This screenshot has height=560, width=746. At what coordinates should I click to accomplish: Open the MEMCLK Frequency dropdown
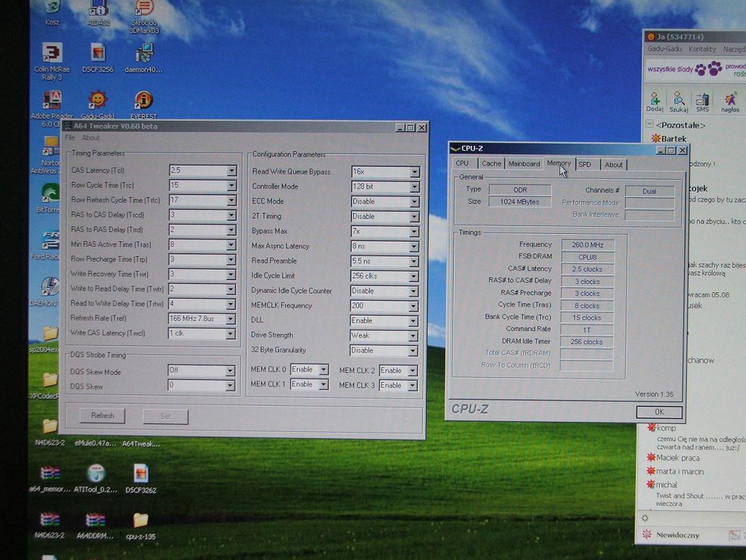coord(414,306)
